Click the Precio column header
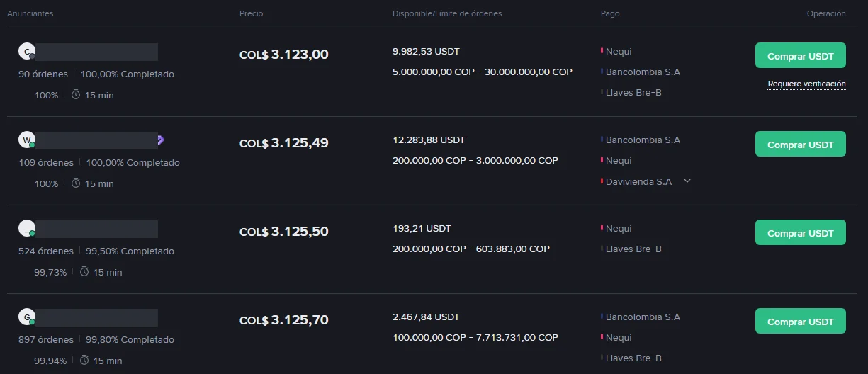Screen dimensions: 868x374 [251, 13]
